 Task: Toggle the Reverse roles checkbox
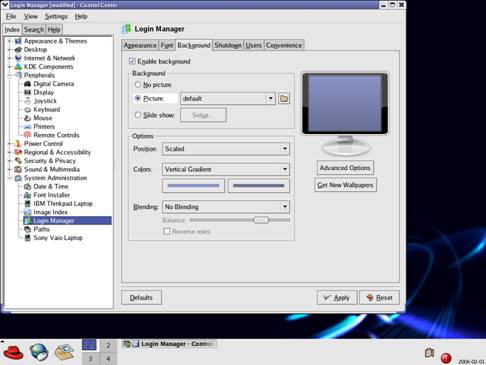pos(167,231)
